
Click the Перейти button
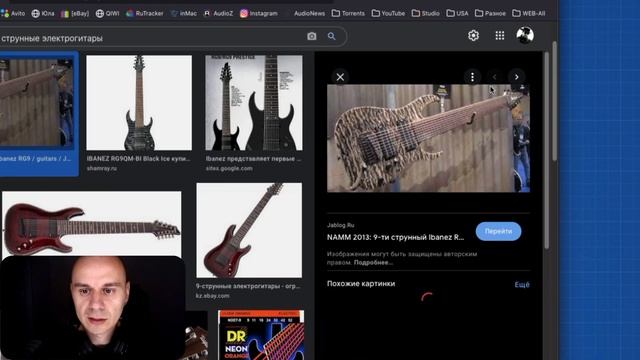pyautogui.click(x=498, y=231)
